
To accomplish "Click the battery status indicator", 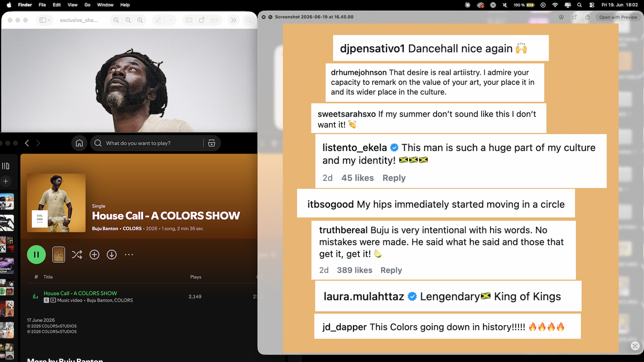I will [524, 5].
